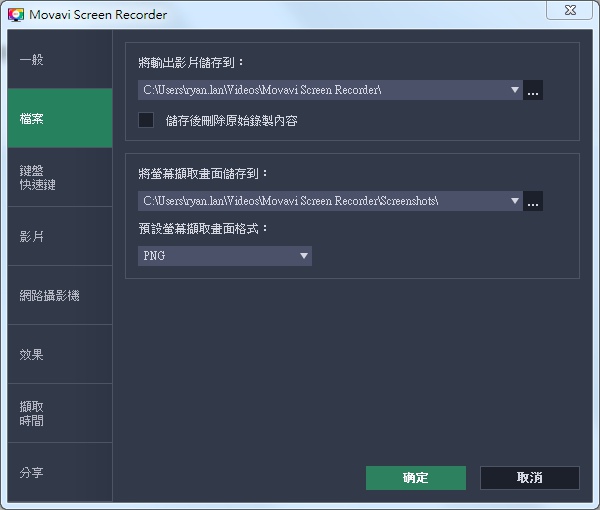
Task: Browse for Screenshots folder with the ... button
Action: [x=533, y=201]
